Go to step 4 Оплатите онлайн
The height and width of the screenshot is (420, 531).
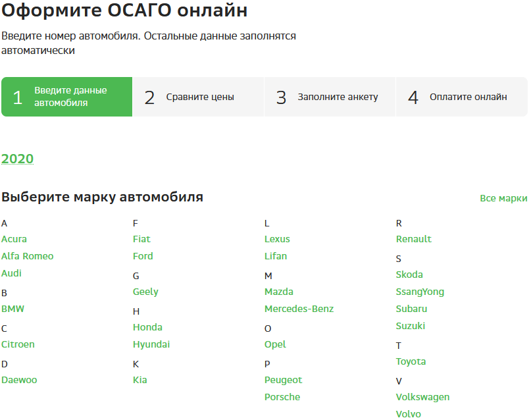click(x=461, y=97)
